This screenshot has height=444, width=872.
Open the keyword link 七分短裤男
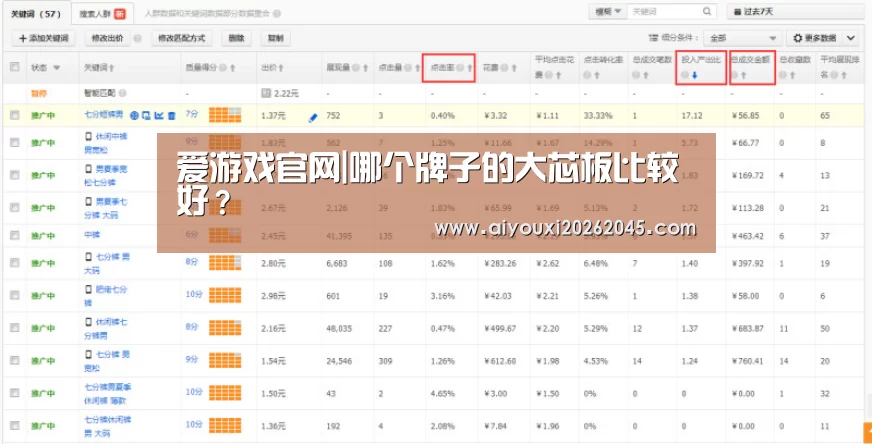click(x=103, y=115)
